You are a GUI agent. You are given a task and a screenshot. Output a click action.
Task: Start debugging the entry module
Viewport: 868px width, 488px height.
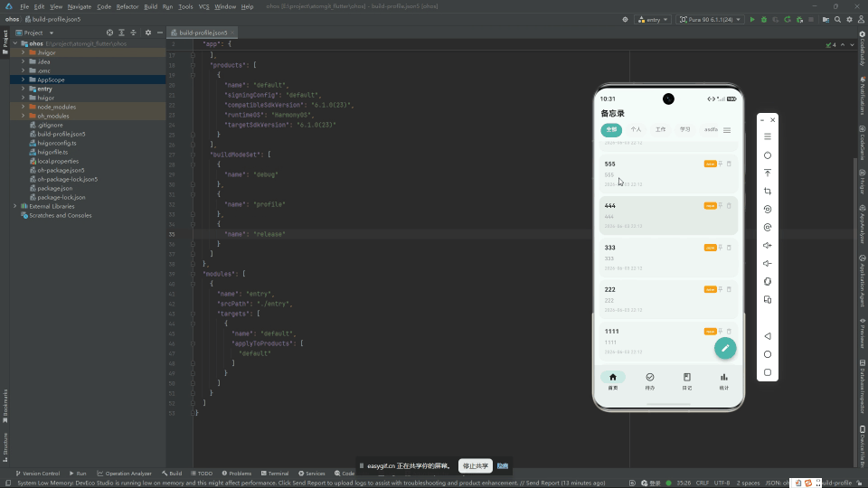coord(764,19)
